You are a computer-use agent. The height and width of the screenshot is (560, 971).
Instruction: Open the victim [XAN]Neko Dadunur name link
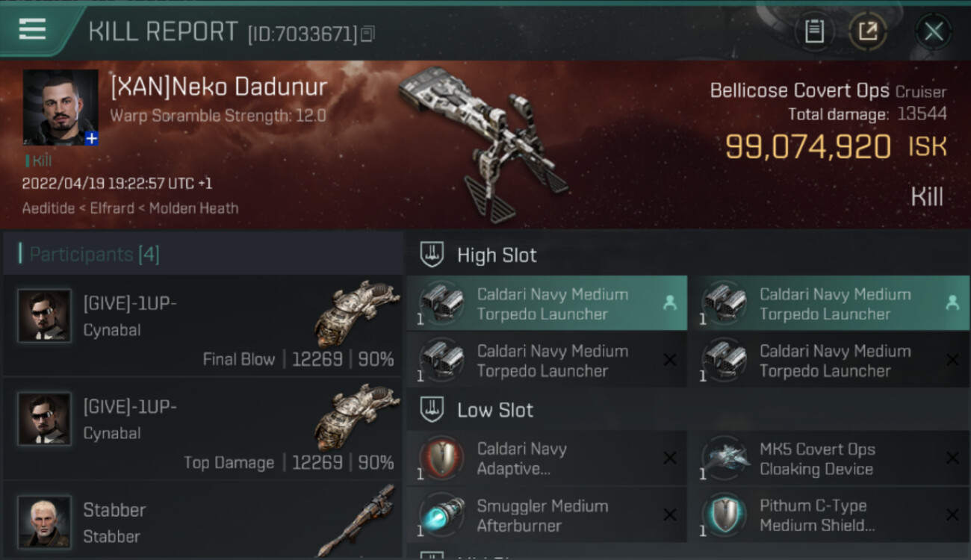pos(219,87)
